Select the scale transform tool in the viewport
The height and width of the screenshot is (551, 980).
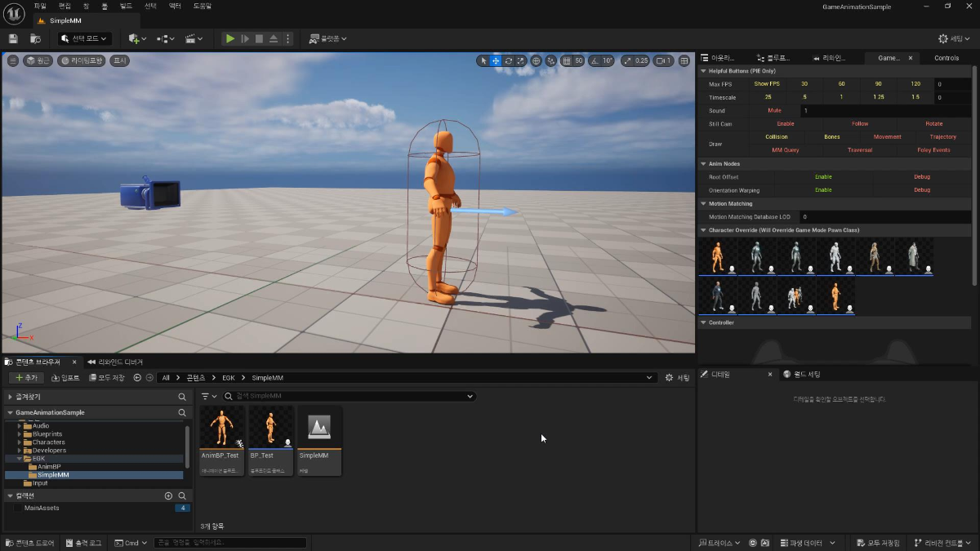point(520,60)
